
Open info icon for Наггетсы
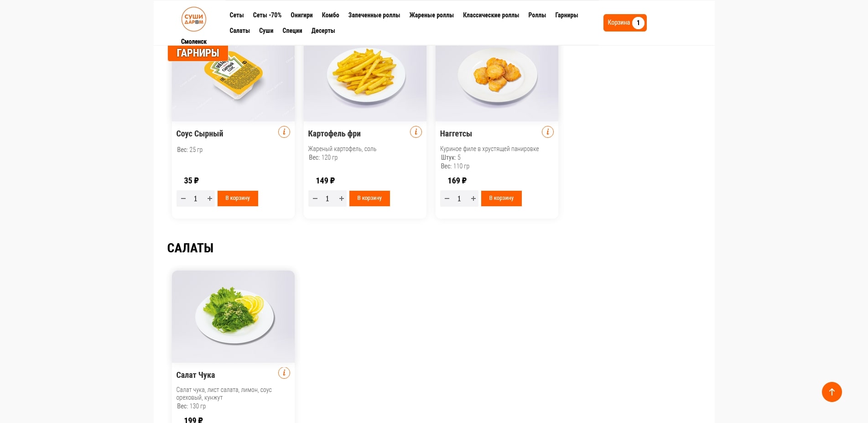pyautogui.click(x=547, y=132)
